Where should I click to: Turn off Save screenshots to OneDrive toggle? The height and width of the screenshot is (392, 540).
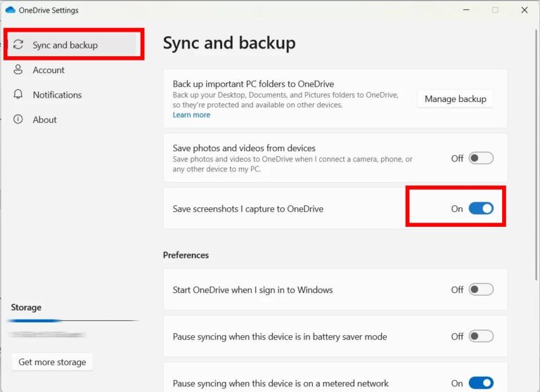click(x=481, y=208)
